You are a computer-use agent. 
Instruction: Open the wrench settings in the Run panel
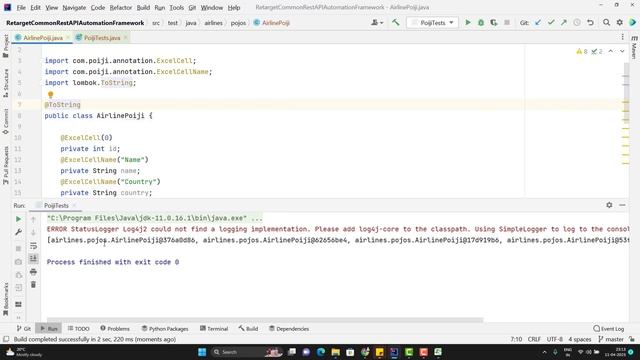[18, 232]
